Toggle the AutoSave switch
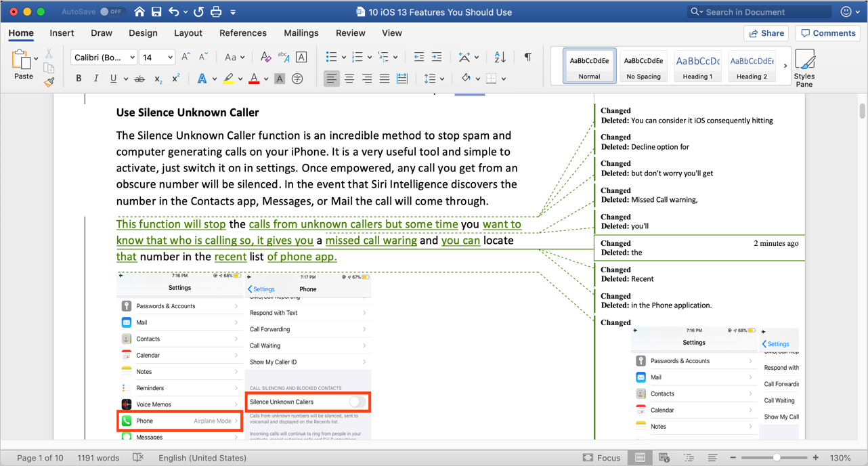Viewport: 868px width, 466px height. (x=112, y=12)
